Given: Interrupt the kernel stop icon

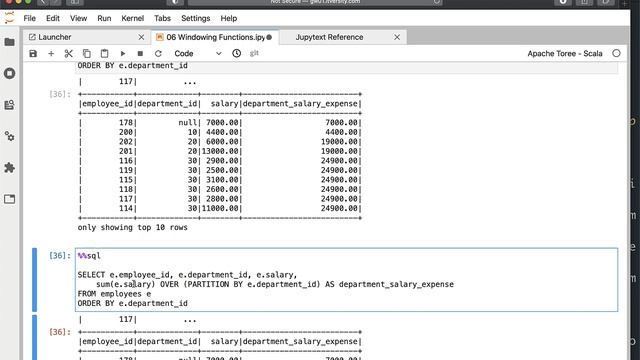Looking at the screenshot, I should click(x=140, y=53).
